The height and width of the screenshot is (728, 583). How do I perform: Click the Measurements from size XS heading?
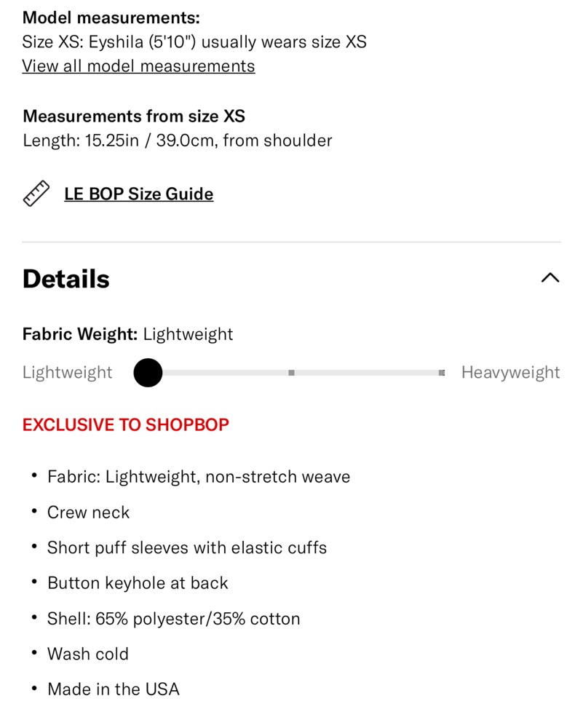pos(134,116)
